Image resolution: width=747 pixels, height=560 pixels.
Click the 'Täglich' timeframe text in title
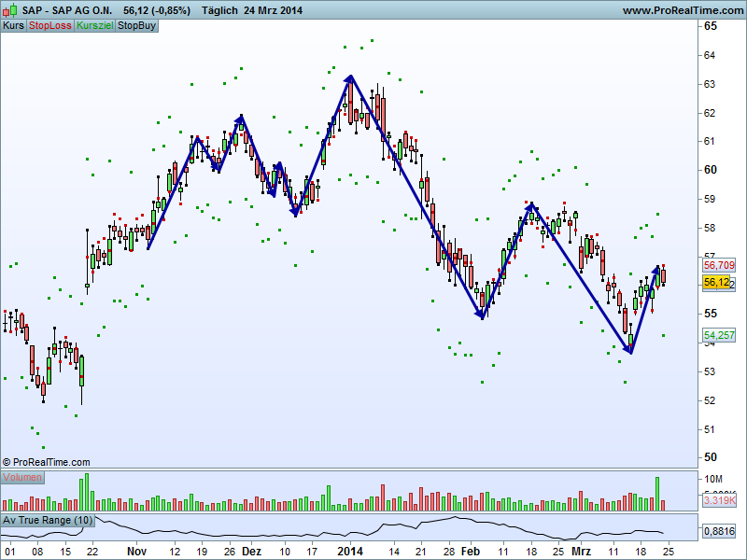point(219,10)
